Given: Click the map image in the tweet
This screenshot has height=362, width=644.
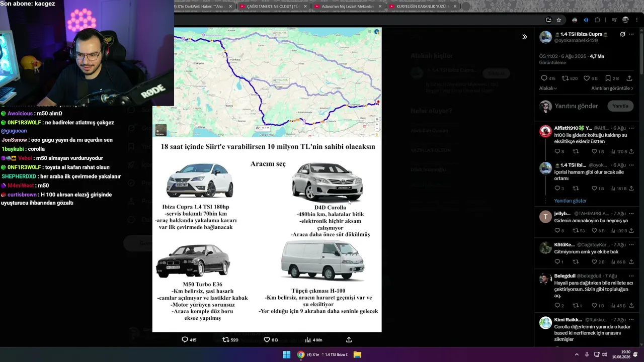Looking at the screenshot, I should (x=267, y=82).
